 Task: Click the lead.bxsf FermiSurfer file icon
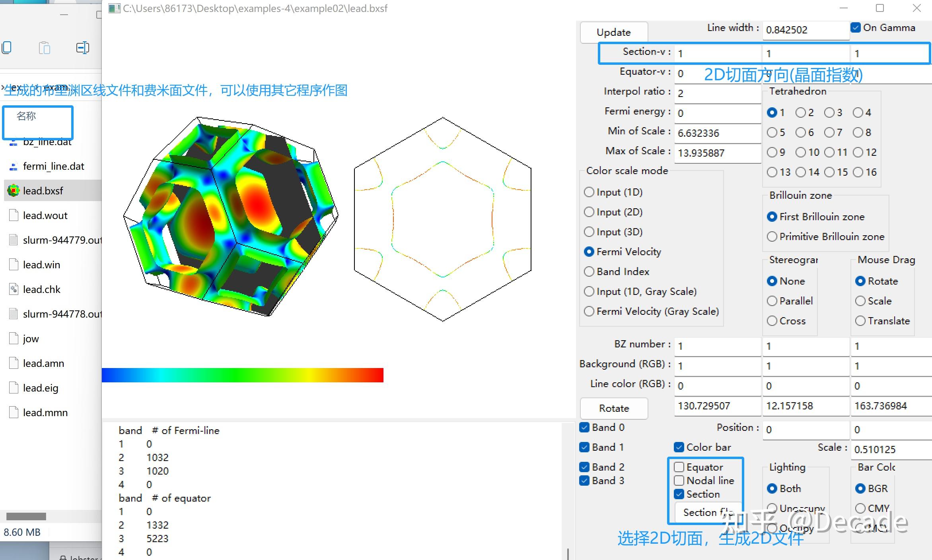[x=14, y=191]
